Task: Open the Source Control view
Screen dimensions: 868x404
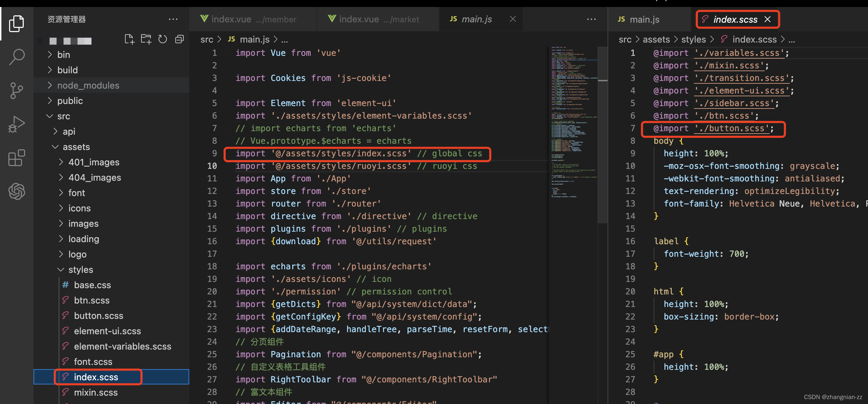Action: [x=16, y=91]
